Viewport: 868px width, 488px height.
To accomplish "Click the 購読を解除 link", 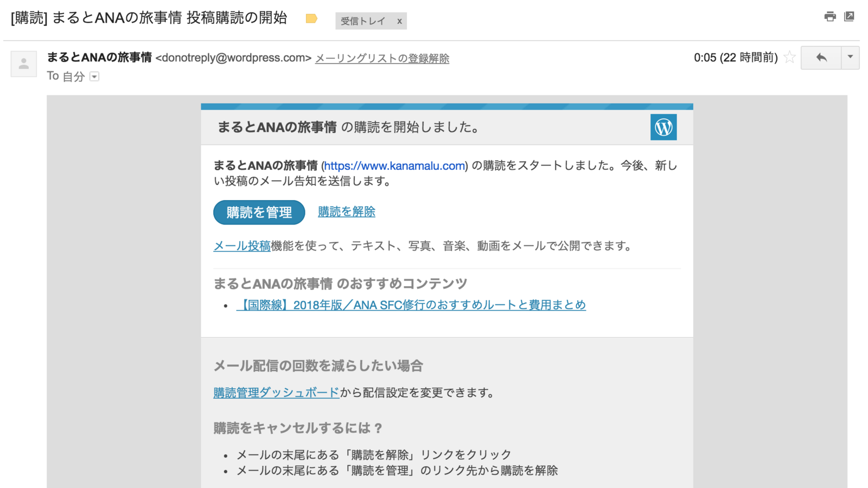I will coord(347,211).
